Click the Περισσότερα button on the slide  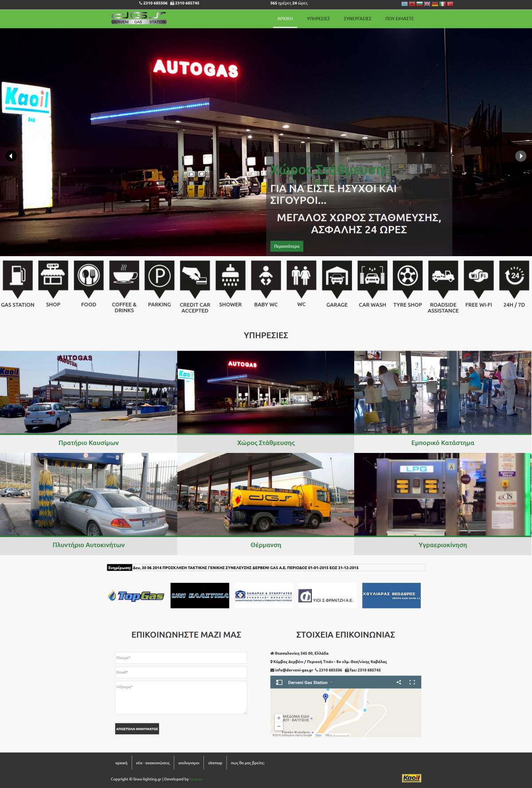[287, 246]
